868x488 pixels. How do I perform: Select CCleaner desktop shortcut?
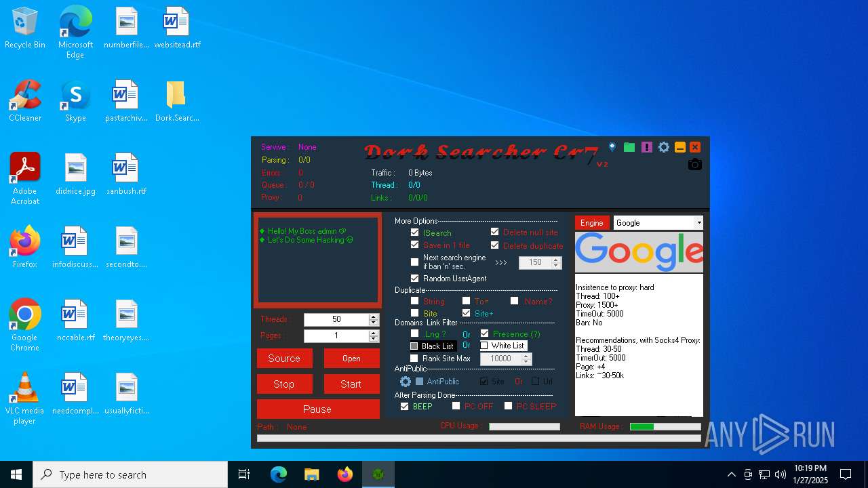[x=25, y=102]
